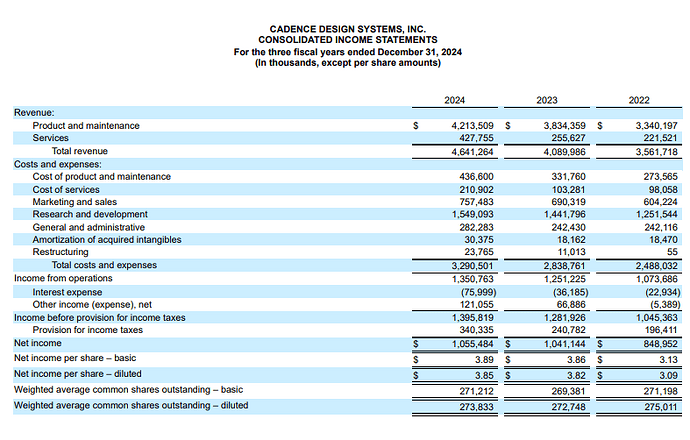This screenshot has width=690, height=440.
Task: Select total costs value 3,290,501
Action: 472,266
